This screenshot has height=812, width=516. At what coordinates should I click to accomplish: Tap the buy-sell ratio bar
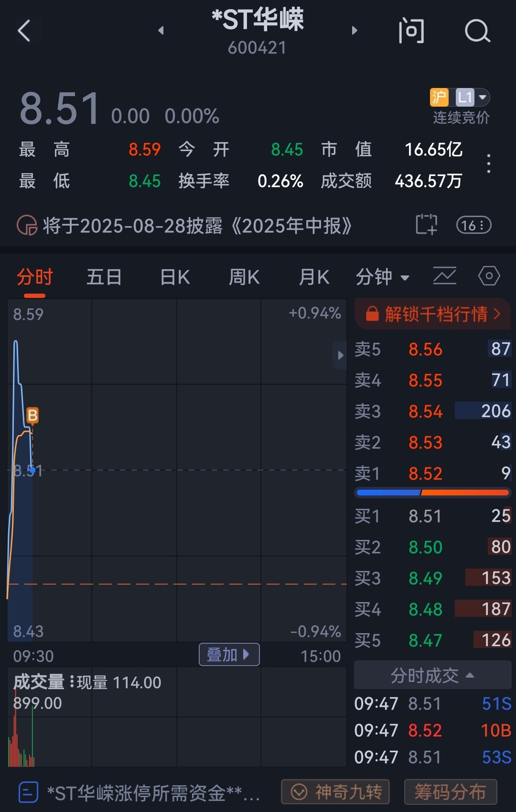coord(432,493)
